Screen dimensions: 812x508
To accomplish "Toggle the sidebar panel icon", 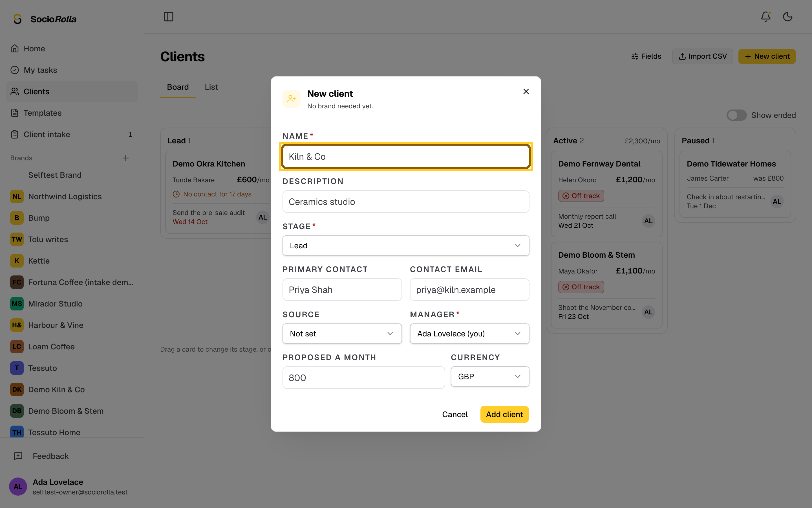I will 168,17.
